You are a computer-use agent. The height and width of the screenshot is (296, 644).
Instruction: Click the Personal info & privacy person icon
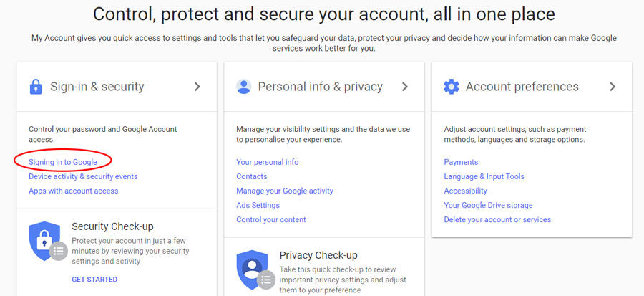[243, 86]
